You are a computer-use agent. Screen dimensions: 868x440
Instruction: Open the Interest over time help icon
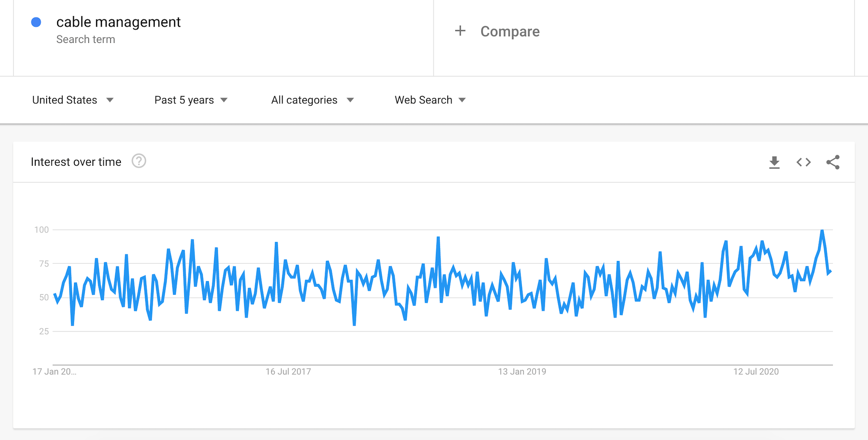click(139, 161)
